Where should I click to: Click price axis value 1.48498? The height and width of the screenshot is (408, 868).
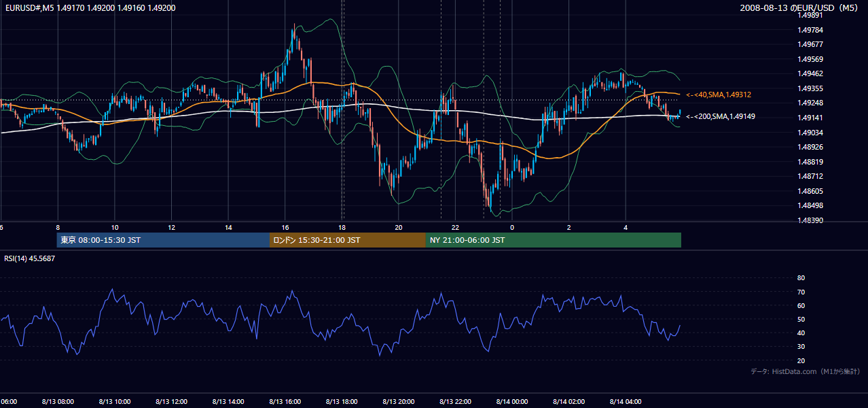(x=811, y=205)
